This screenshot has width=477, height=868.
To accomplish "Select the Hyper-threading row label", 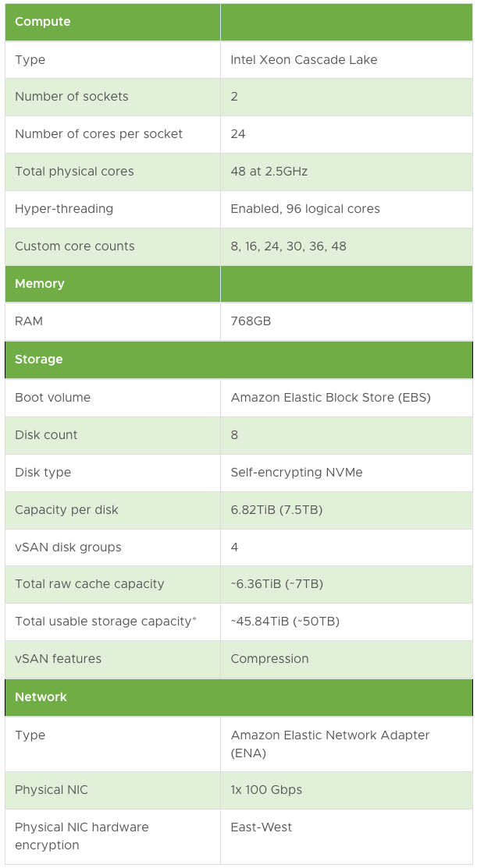I will [64, 209].
